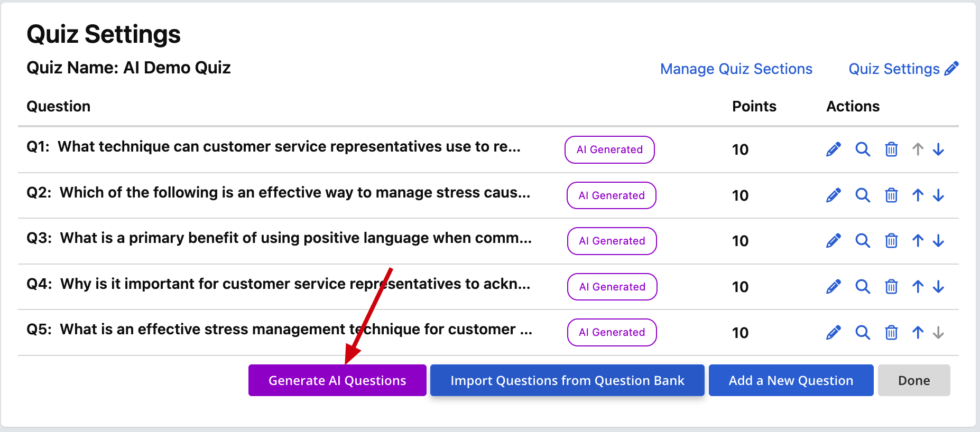This screenshot has height=432, width=980.
Task: Click Generate AI Questions button
Action: click(x=337, y=380)
